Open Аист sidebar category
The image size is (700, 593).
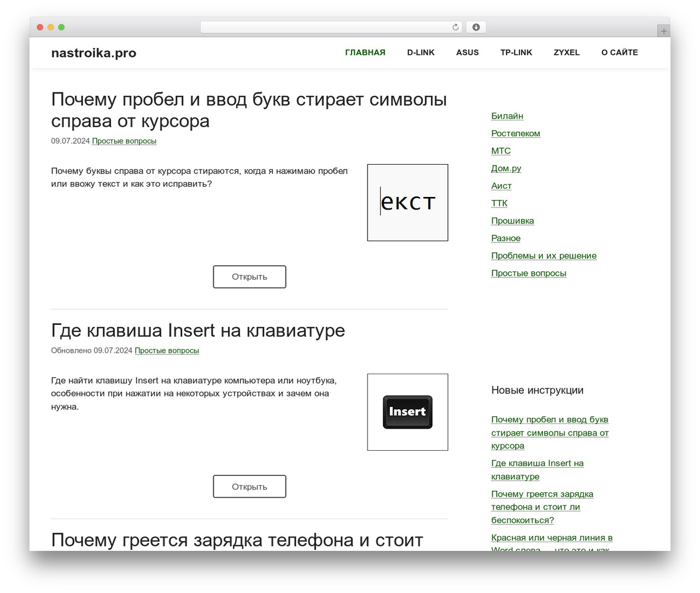[501, 186]
